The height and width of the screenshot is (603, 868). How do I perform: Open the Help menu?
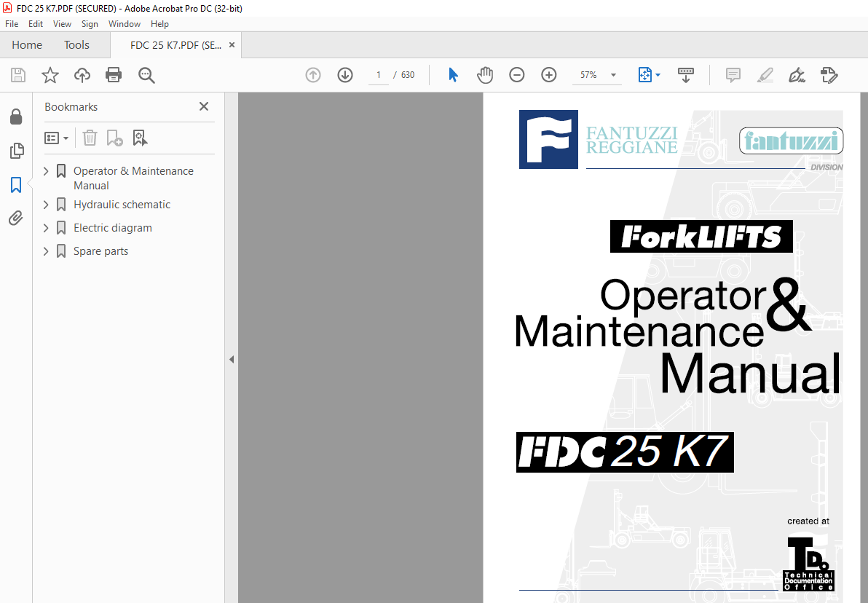pos(159,24)
